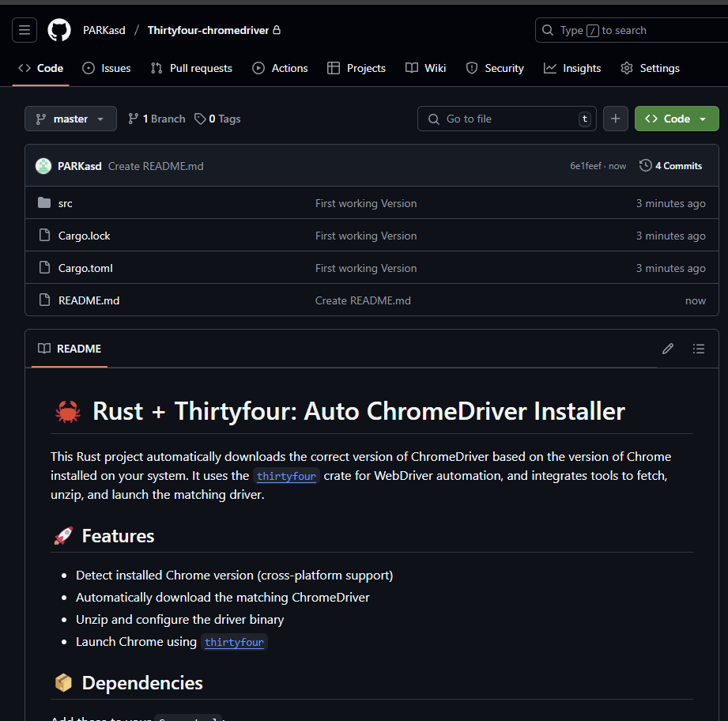Click thirtyfour link in Features list
The width and height of the screenshot is (728, 721).
[x=234, y=643]
